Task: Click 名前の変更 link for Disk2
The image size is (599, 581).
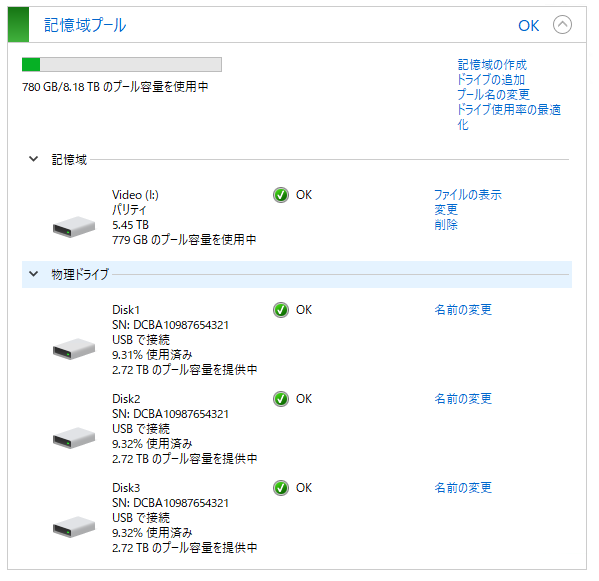Action: pos(463,399)
